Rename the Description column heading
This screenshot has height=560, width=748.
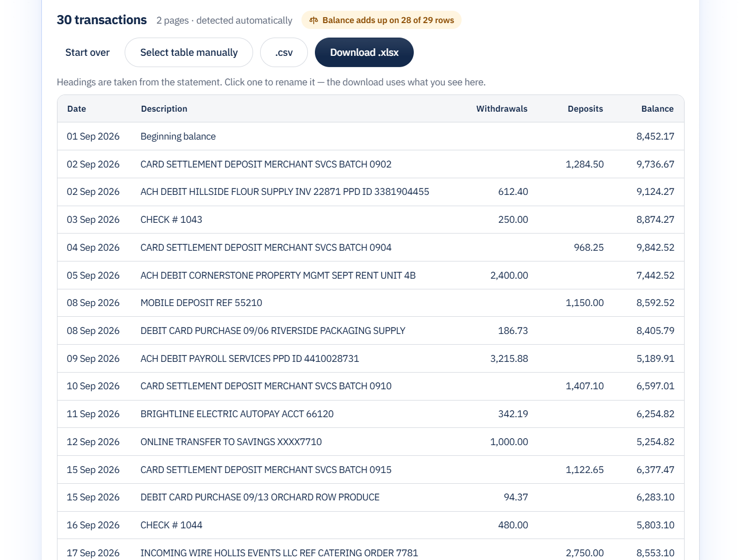point(164,109)
